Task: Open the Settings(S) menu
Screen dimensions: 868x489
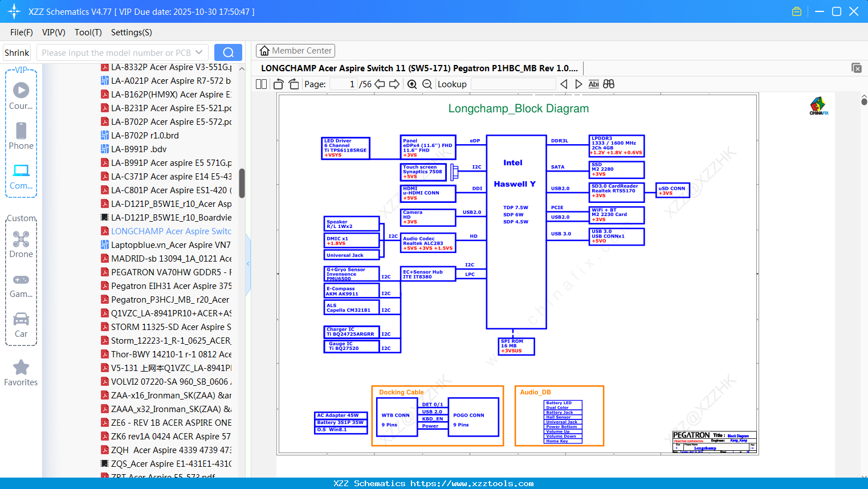Action: tap(131, 32)
